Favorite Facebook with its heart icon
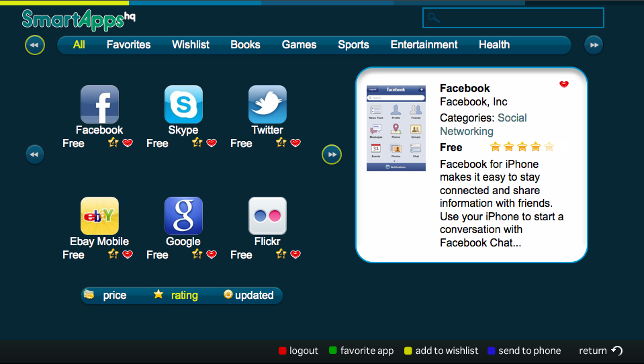Image resolution: width=644 pixels, height=364 pixels. [x=128, y=143]
